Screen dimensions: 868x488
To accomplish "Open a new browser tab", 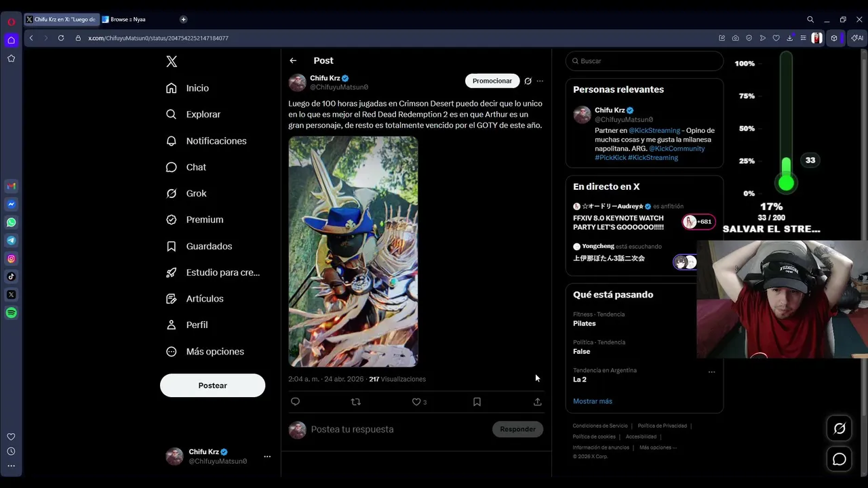I will pyautogui.click(x=183, y=20).
